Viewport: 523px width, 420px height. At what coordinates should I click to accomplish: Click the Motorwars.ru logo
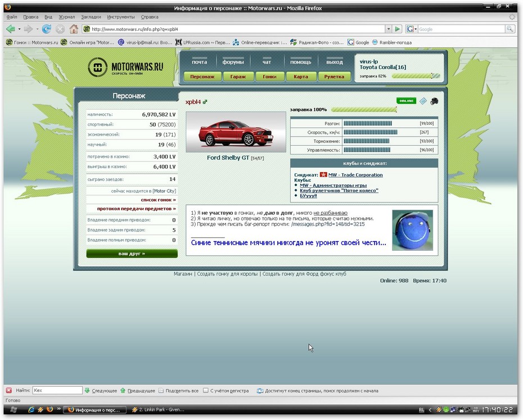click(126, 67)
